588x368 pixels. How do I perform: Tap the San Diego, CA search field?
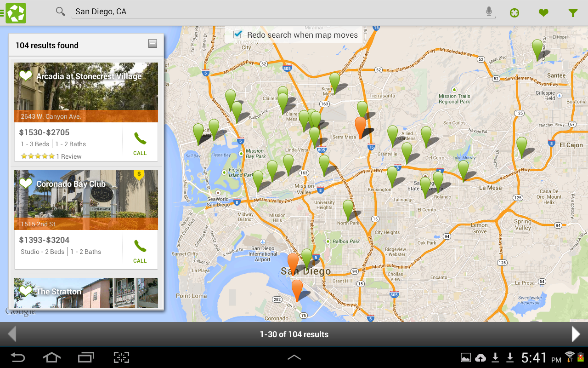coord(184,11)
